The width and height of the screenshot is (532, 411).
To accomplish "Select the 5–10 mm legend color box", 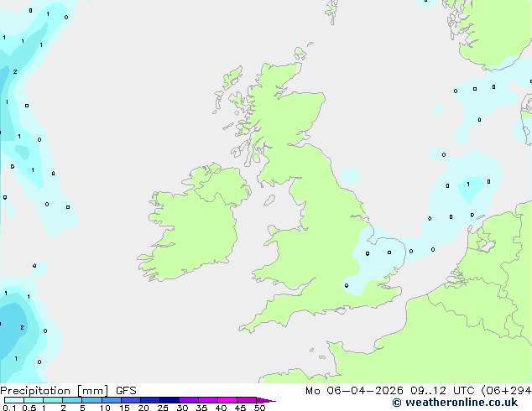I will click(x=91, y=400).
